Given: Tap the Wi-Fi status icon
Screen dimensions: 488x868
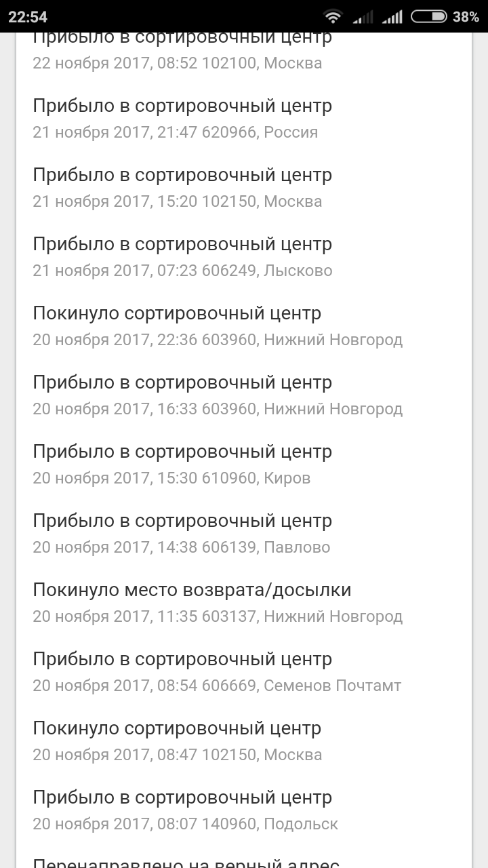Looking at the screenshot, I should click(333, 16).
